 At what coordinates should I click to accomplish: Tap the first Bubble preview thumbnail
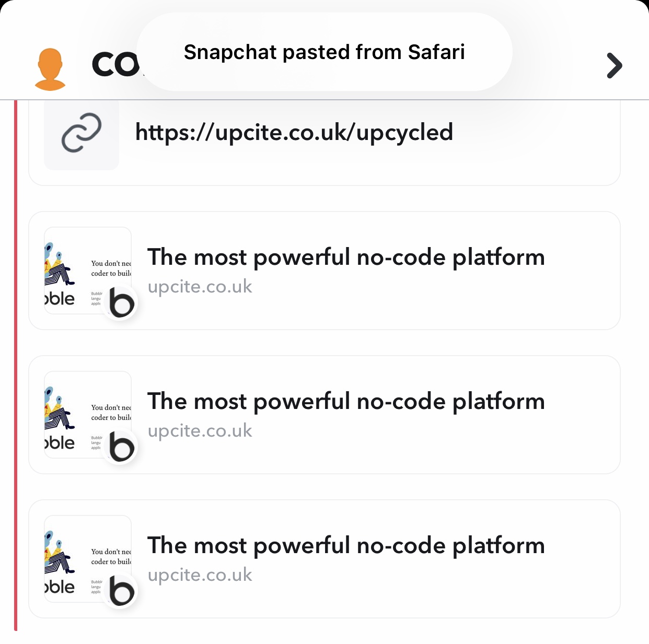tap(88, 271)
